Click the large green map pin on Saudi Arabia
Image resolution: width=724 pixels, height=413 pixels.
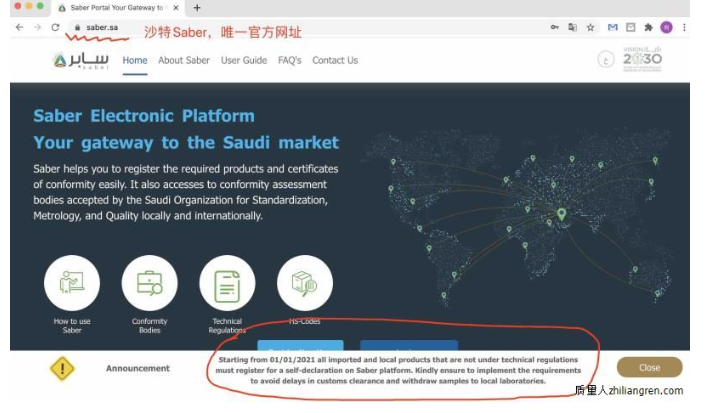(x=561, y=214)
